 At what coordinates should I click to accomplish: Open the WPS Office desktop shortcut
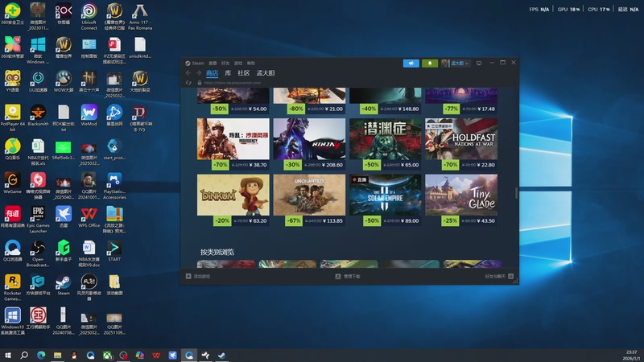(x=89, y=216)
